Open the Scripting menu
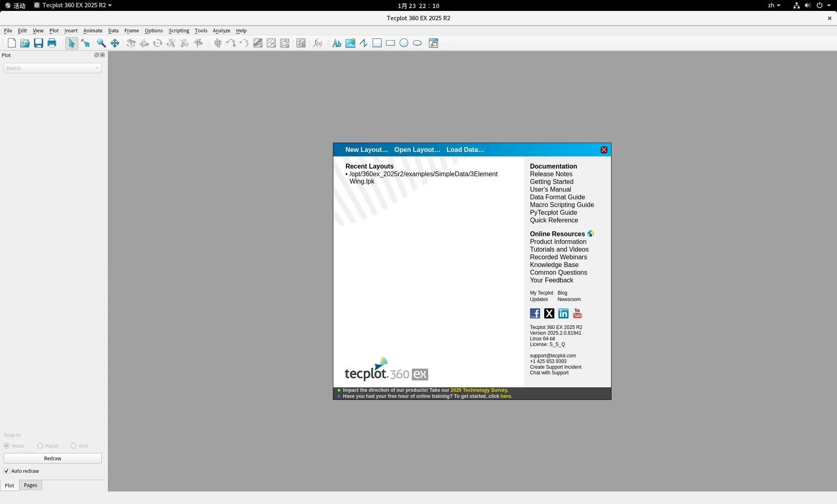837x504 pixels. point(179,30)
